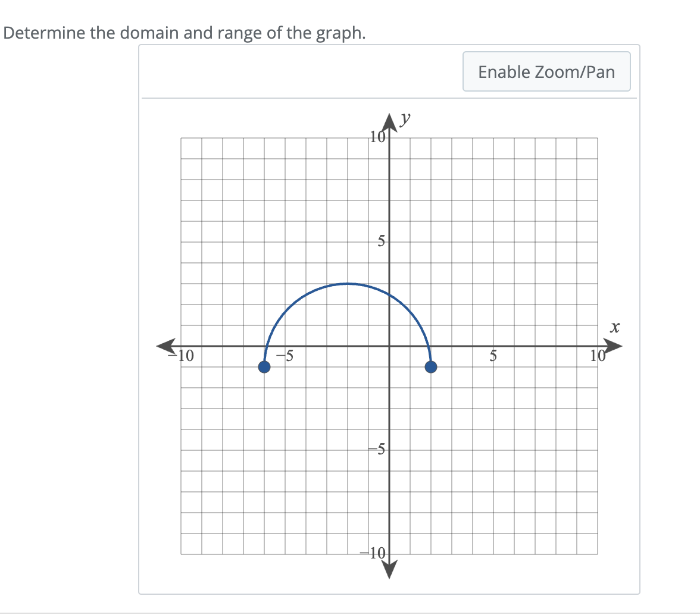Select the -10 label on the x-axis

point(185,356)
